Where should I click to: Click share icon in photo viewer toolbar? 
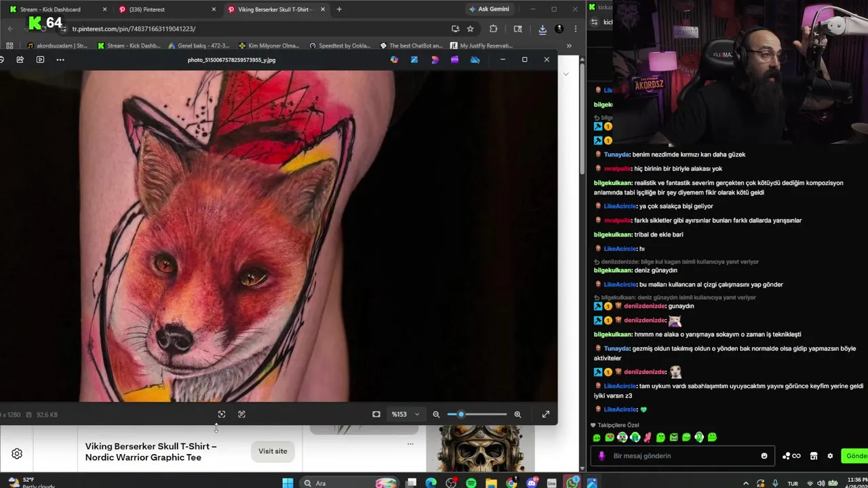coord(20,60)
